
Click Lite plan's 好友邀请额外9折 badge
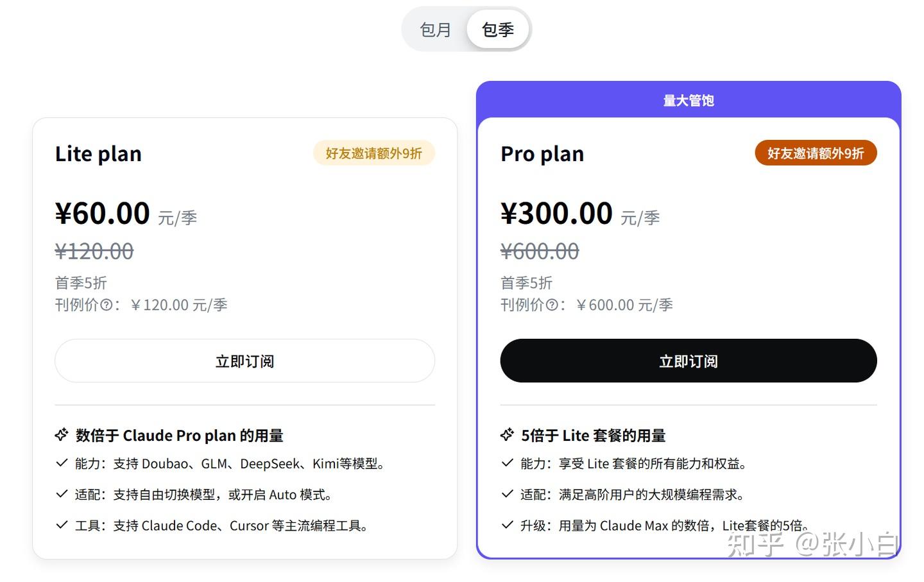[x=373, y=153]
